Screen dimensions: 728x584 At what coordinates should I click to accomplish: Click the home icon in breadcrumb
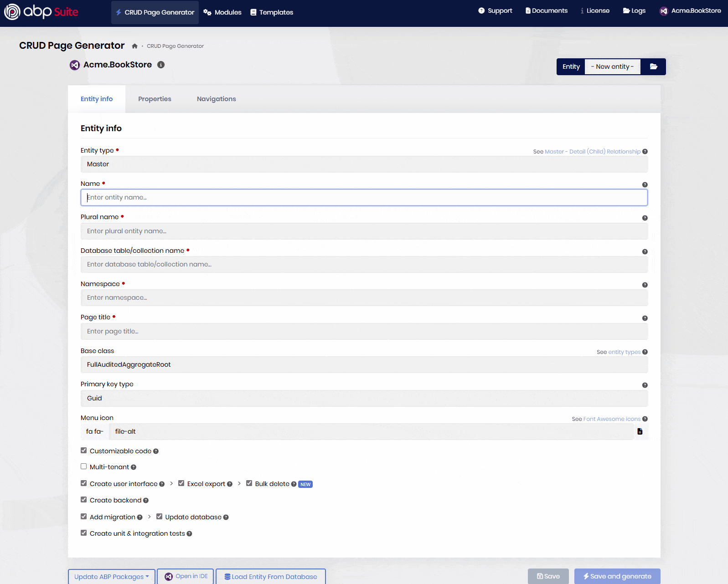(x=134, y=46)
